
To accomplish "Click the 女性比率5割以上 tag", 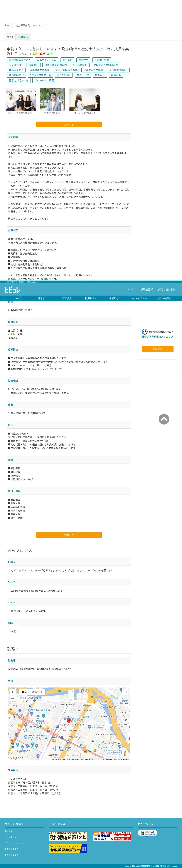I will point(118,70).
